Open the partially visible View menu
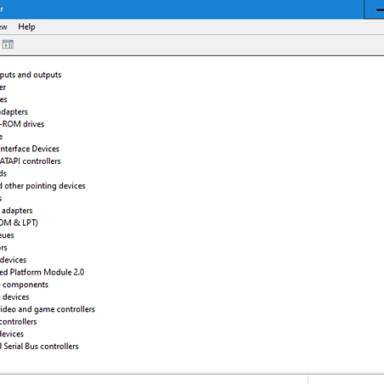The image size is (384, 384). click(x=4, y=27)
